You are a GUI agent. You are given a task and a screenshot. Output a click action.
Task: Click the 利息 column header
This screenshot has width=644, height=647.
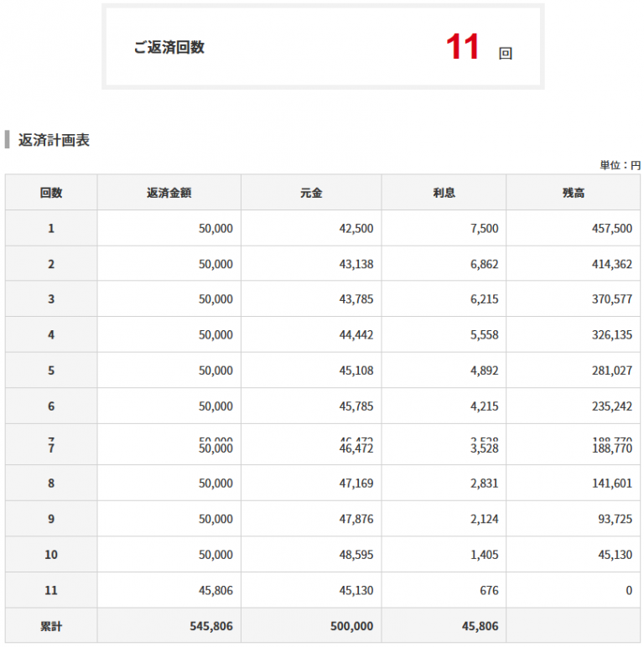tap(444, 193)
